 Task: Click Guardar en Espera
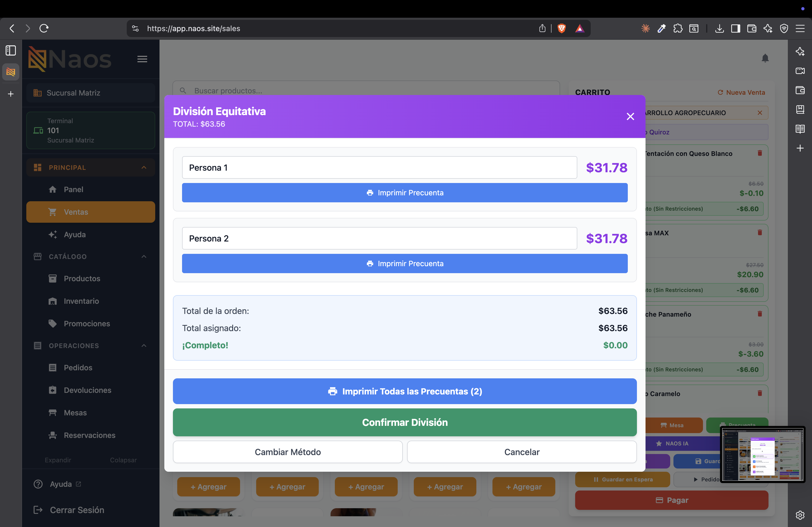(622, 479)
